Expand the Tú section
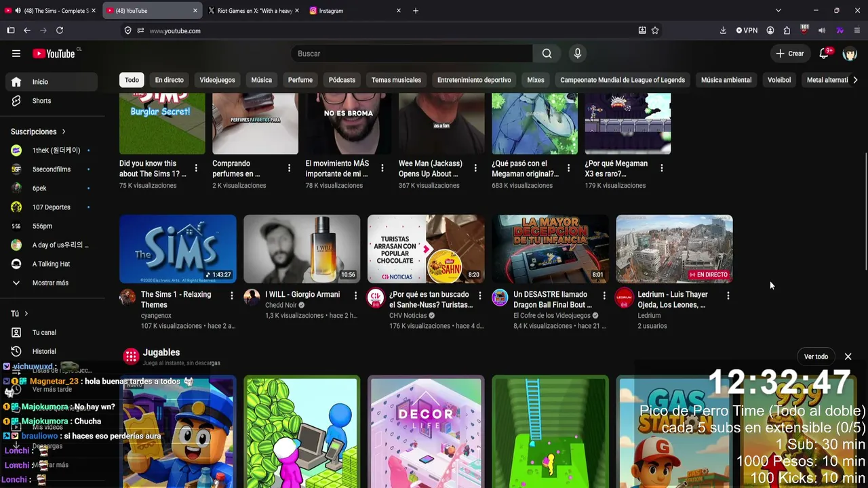868x488 pixels. 19,313
